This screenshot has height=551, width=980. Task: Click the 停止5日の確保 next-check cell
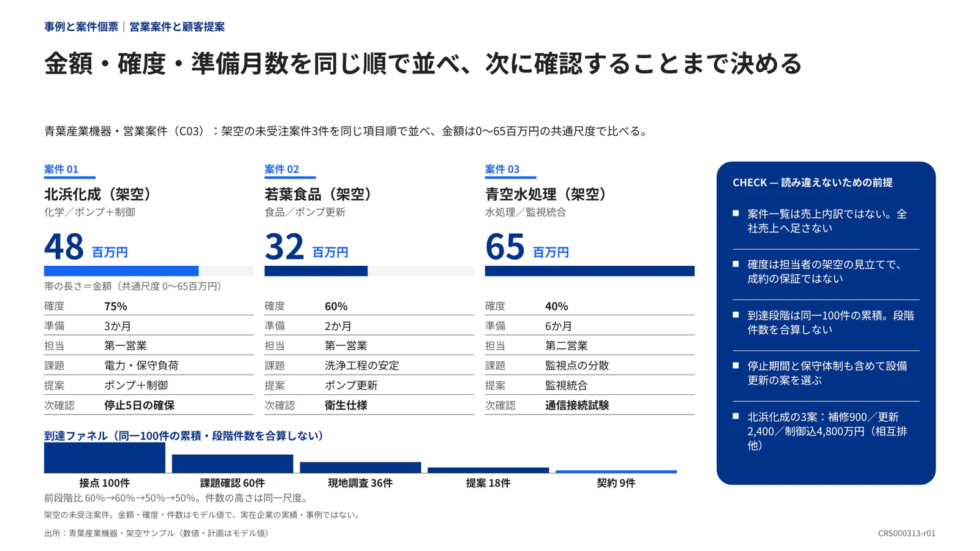coord(140,405)
